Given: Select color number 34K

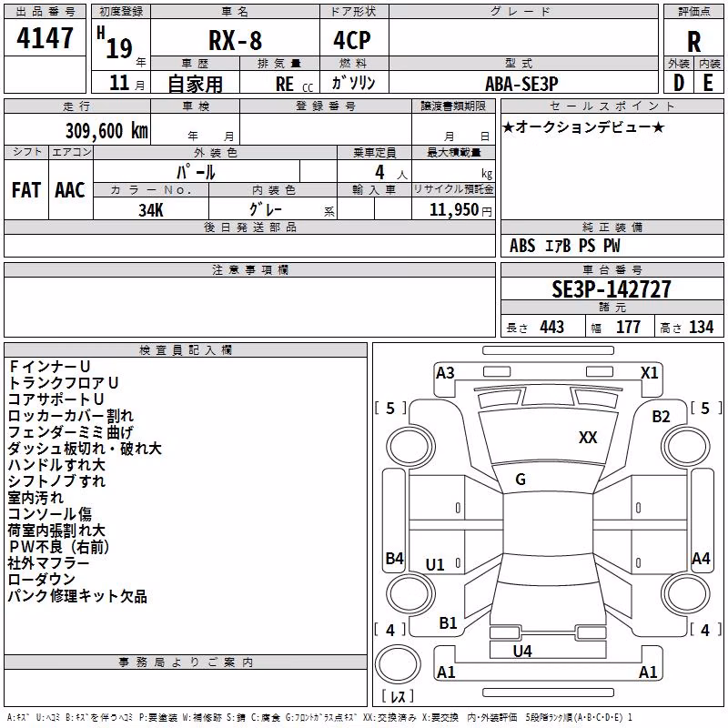Looking at the screenshot, I should point(151,210).
